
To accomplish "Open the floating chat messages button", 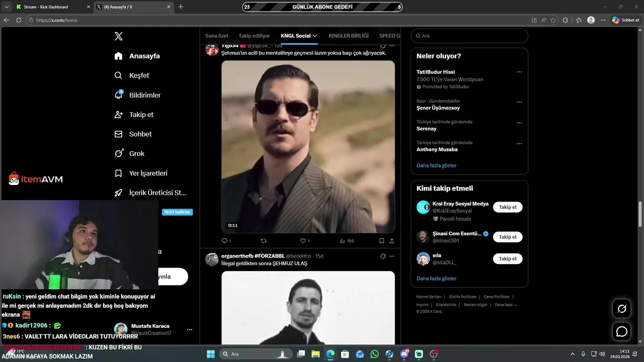I will coord(622,332).
